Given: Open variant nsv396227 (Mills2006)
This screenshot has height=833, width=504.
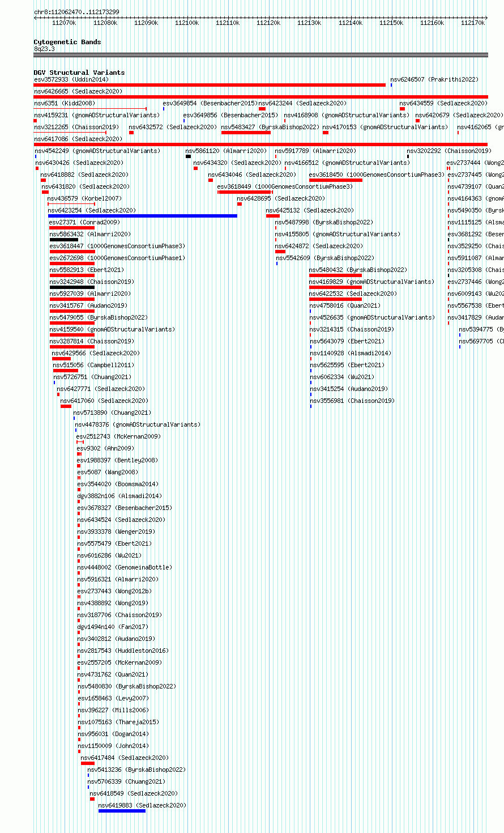Looking at the screenshot, I should click(x=113, y=710).
